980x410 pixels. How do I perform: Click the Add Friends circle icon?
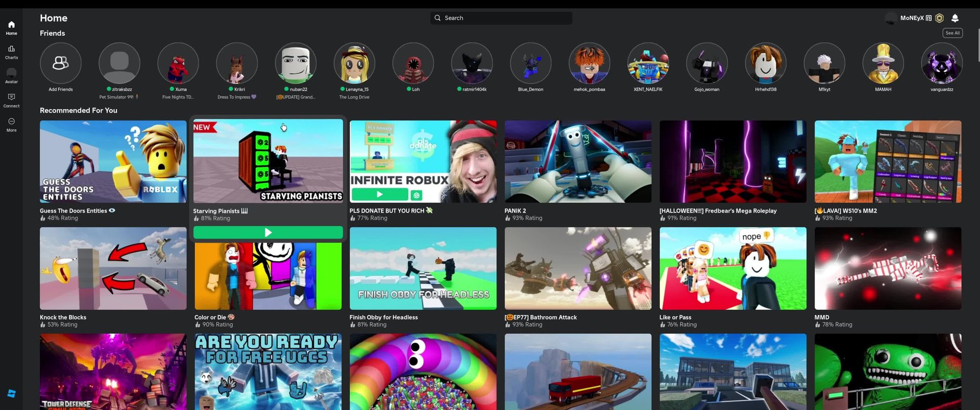pos(61,63)
